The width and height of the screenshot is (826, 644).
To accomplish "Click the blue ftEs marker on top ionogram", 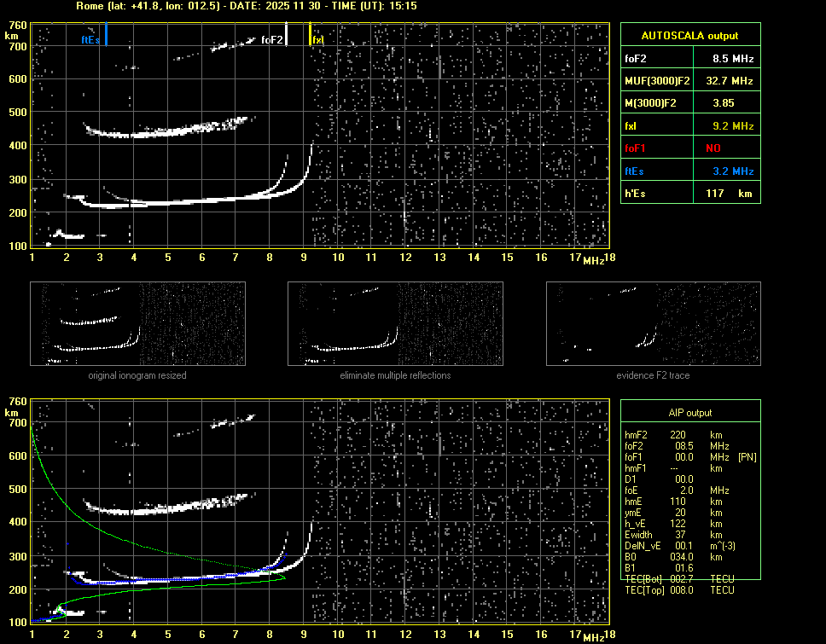I will (106, 36).
